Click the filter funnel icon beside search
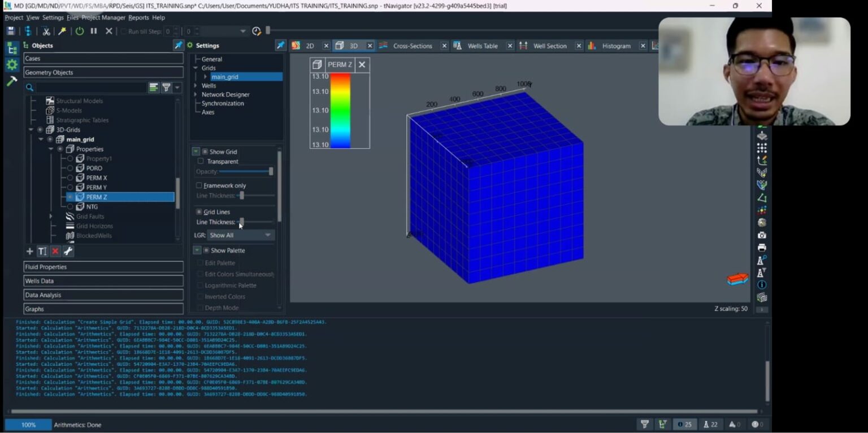868x433 pixels. click(166, 88)
